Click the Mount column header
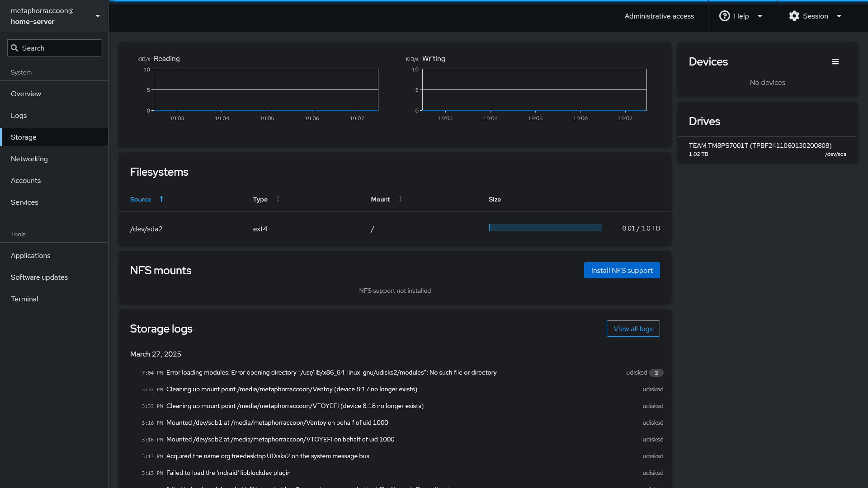 (x=381, y=199)
